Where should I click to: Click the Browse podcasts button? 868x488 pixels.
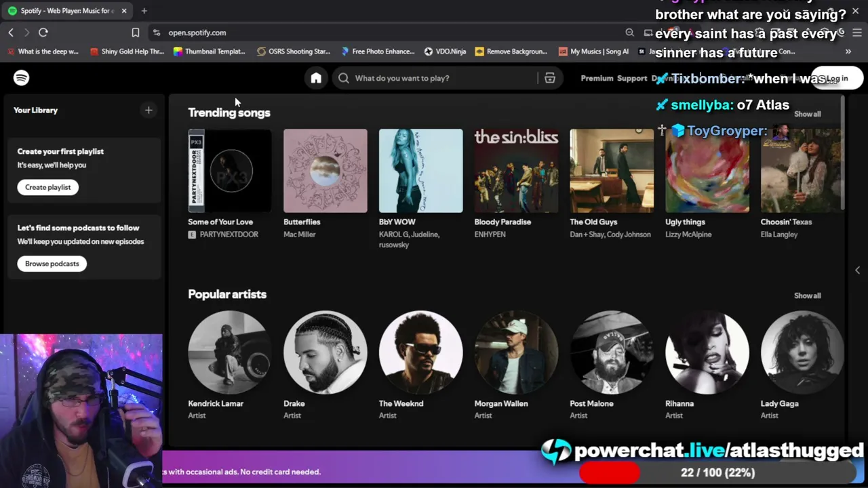pyautogui.click(x=52, y=264)
